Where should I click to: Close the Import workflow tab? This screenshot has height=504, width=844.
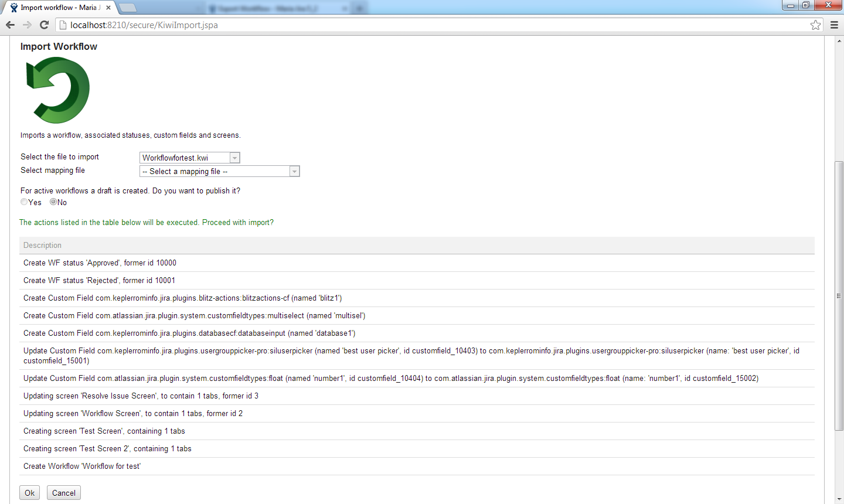108,8
